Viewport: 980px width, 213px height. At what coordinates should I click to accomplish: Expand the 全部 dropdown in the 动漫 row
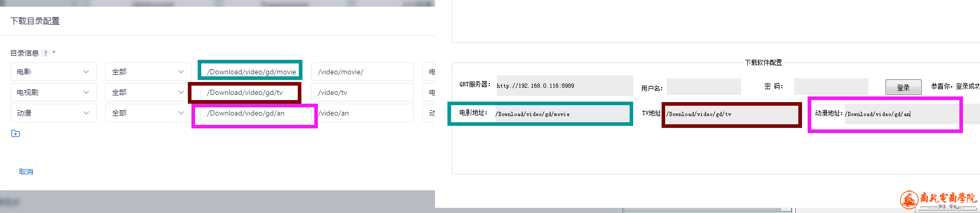click(148, 113)
